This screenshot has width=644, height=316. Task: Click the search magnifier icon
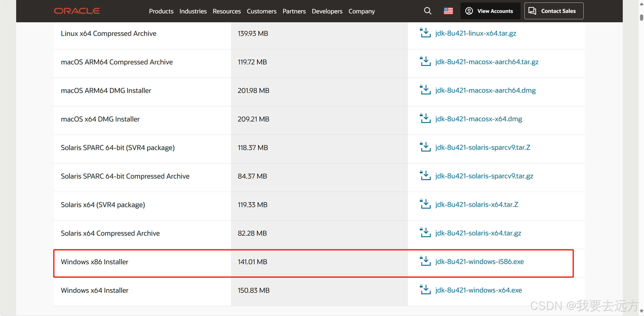[x=427, y=11]
